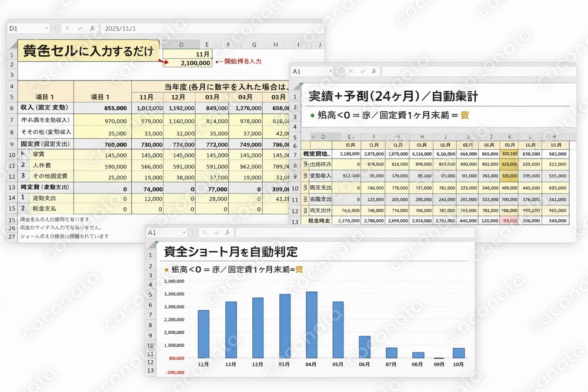588x392 pixels.
Task: Click the red 800,000 axis label
Action: [x=176, y=359]
